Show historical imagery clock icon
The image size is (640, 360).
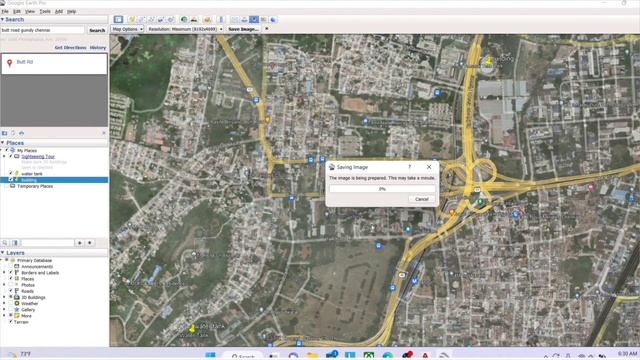[184, 19]
